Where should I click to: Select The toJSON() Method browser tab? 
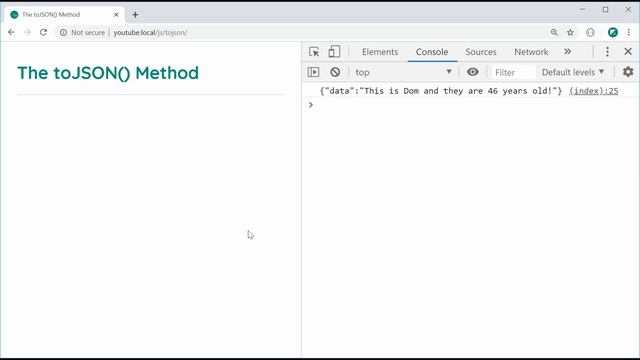click(x=64, y=15)
